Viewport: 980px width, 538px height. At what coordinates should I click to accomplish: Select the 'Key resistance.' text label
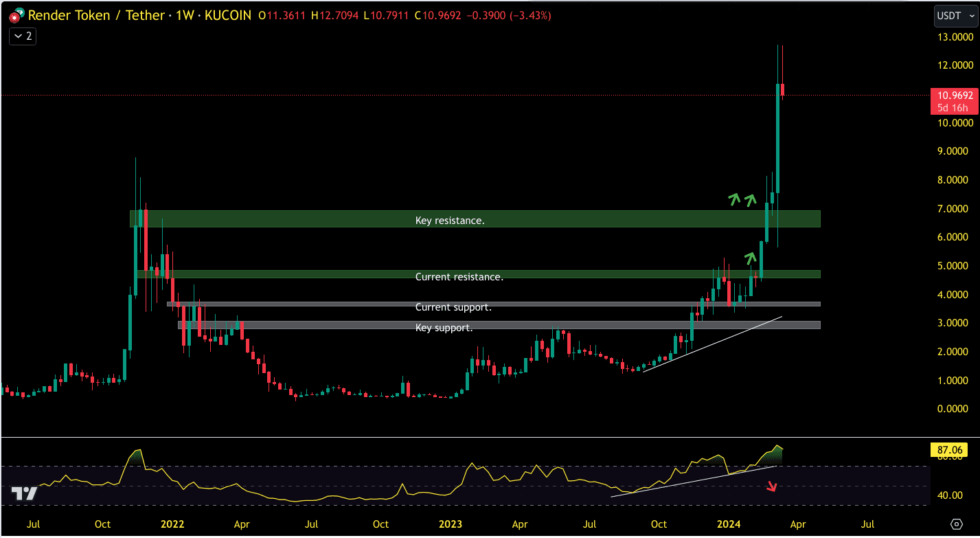coord(450,221)
